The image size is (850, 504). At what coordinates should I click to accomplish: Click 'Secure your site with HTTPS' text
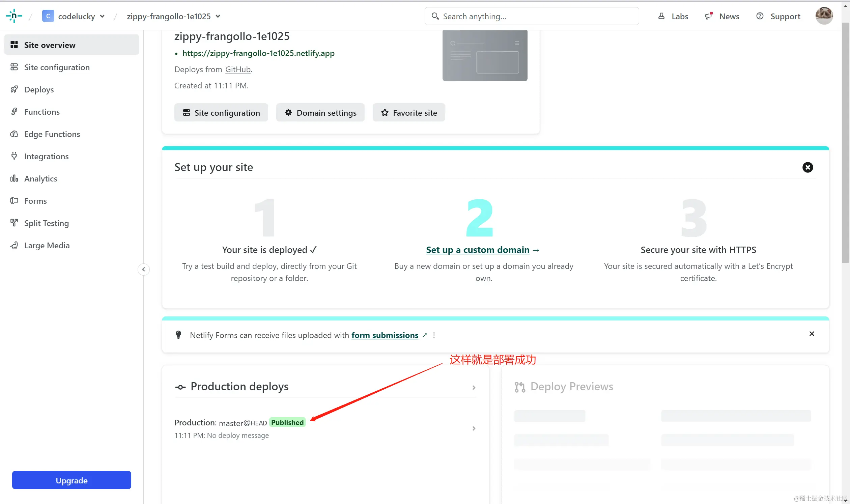(698, 250)
